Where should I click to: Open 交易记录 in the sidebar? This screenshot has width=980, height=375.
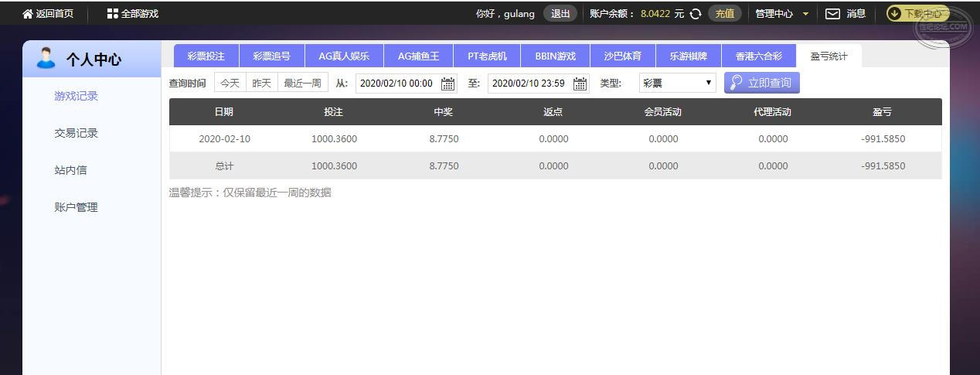pyautogui.click(x=77, y=133)
